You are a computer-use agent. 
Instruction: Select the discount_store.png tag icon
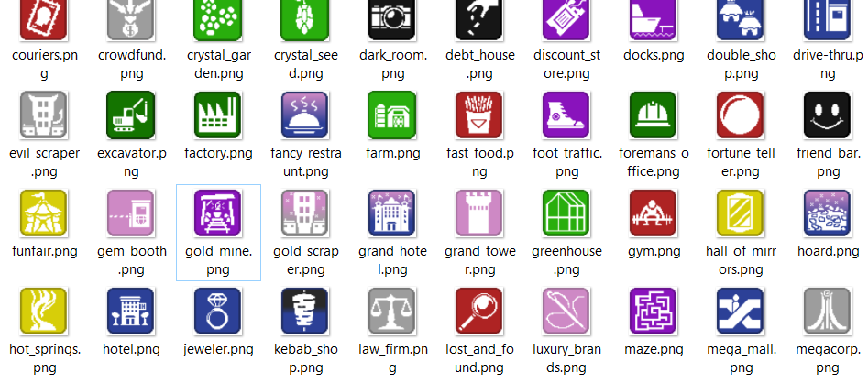(566, 19)
